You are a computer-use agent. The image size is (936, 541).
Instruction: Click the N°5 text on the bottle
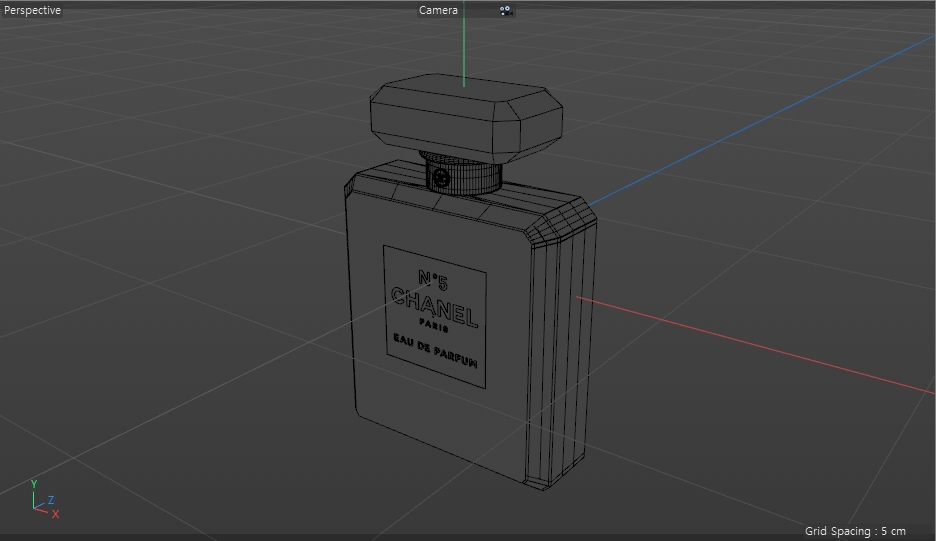coord(433,280)
